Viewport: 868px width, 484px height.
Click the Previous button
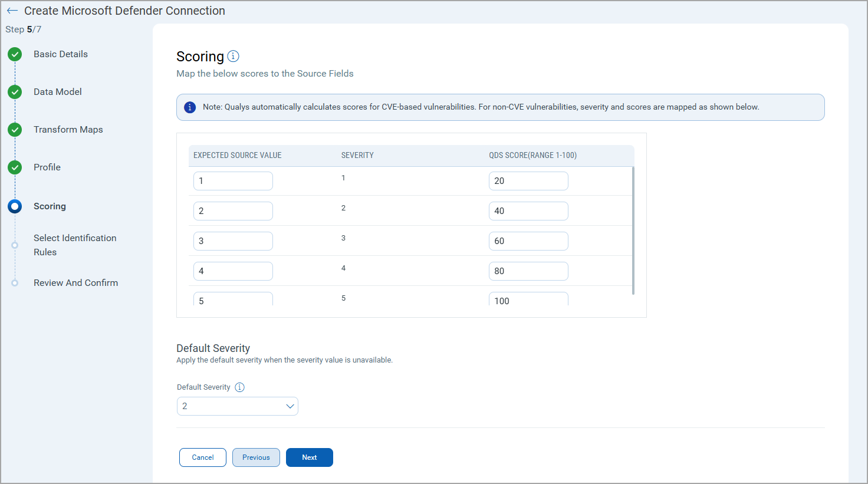[x=256, y=457]
